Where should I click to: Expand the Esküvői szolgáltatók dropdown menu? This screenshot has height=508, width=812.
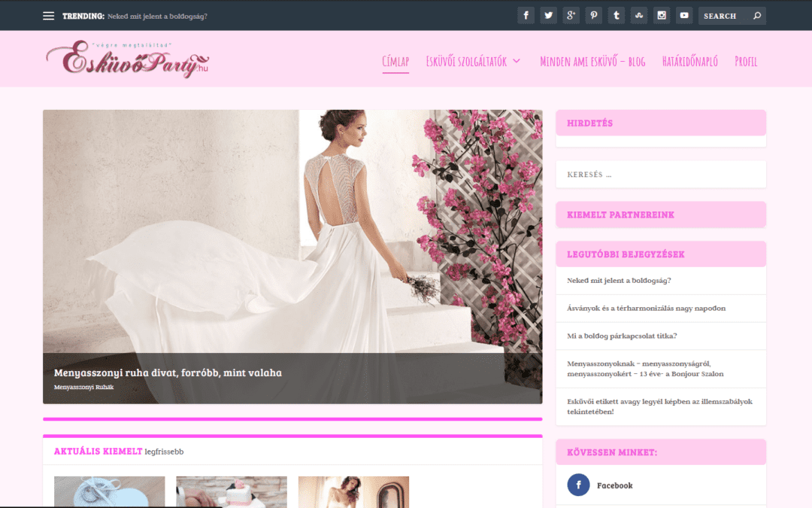(473, 62)
